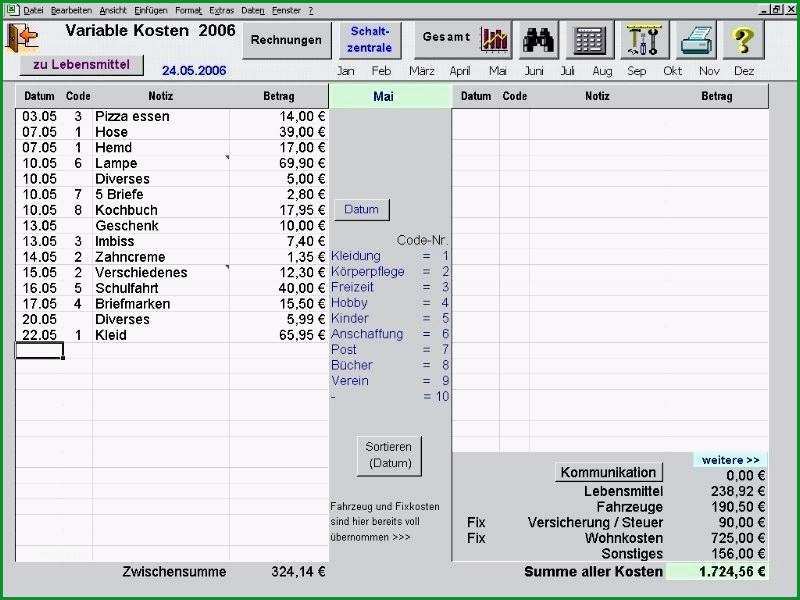Open the Einfügen menu
Image resolution: width=800 pixels, height=600 pixels.
tap(151, 10)
